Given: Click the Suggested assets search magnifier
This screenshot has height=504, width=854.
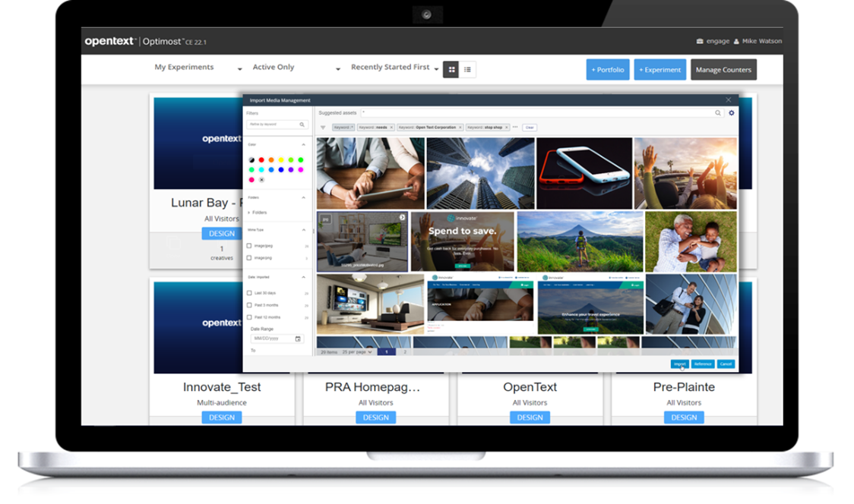Looking at the screenshot, I should (718, 113).
